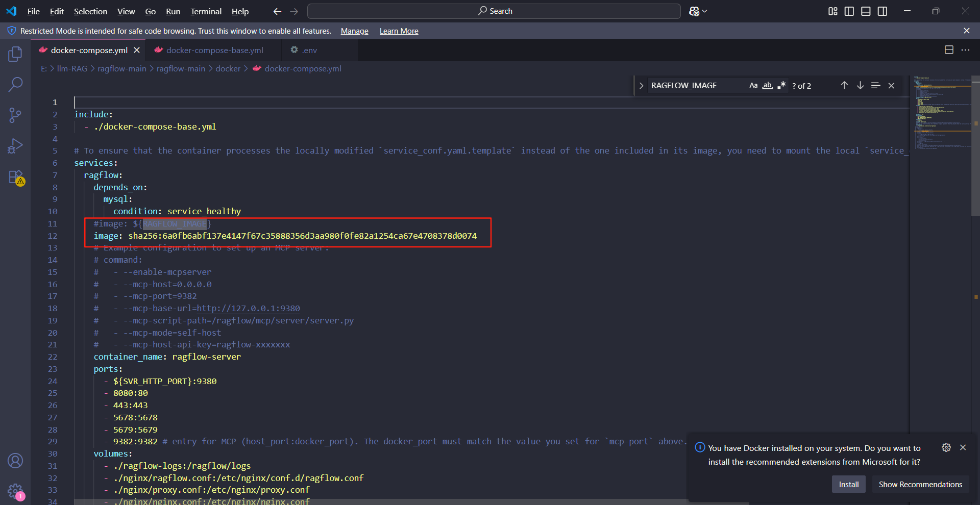Image resolution: width=980 pixels, height=505 pixels.
Task: Open the Run and Debug view
Action: point(16,145)
